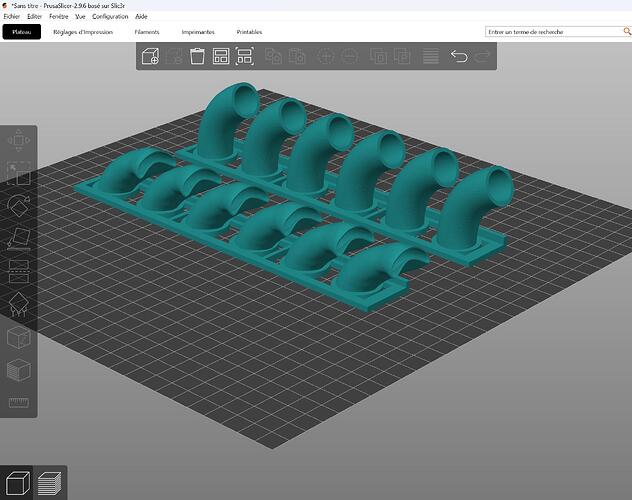This screenshot has height=500, width=632.
Task: Click the greyed Delete selected icon
Action: 174,56
